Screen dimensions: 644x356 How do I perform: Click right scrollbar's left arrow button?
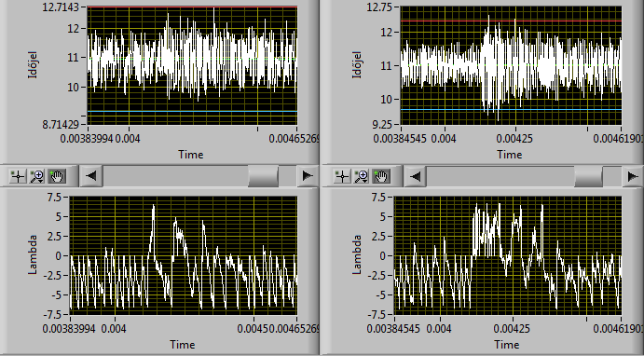(x=416, y=176)
